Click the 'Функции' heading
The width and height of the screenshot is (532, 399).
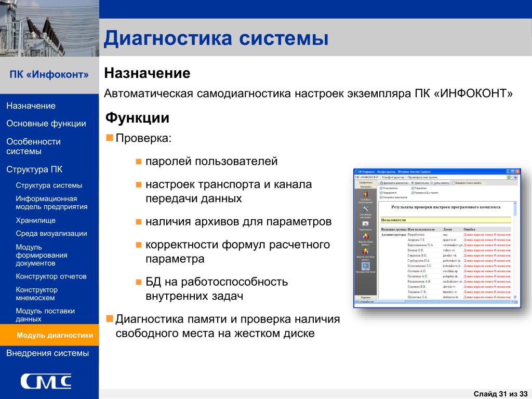137,118
